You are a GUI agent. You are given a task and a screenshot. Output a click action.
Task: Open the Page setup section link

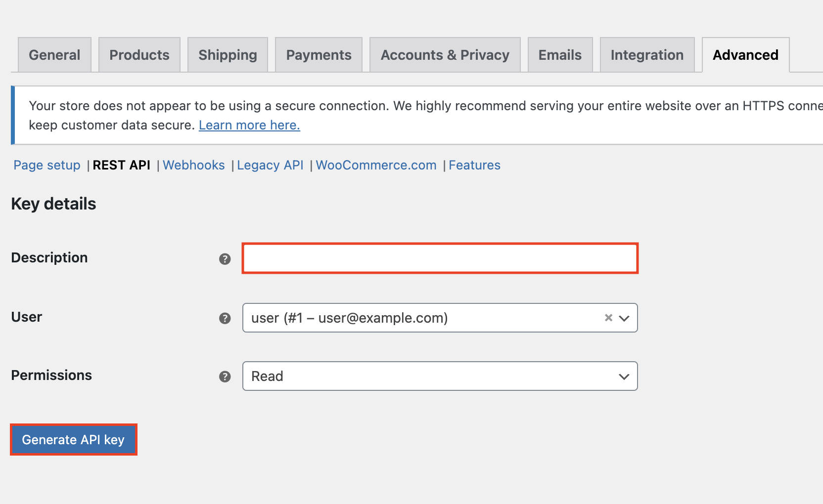coord(47,165)
